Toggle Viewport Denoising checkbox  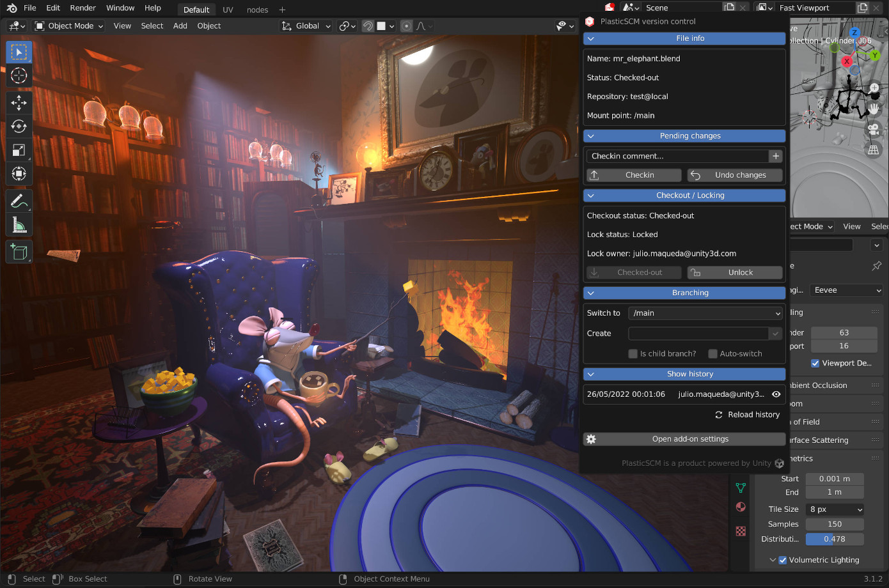point(815,363)
